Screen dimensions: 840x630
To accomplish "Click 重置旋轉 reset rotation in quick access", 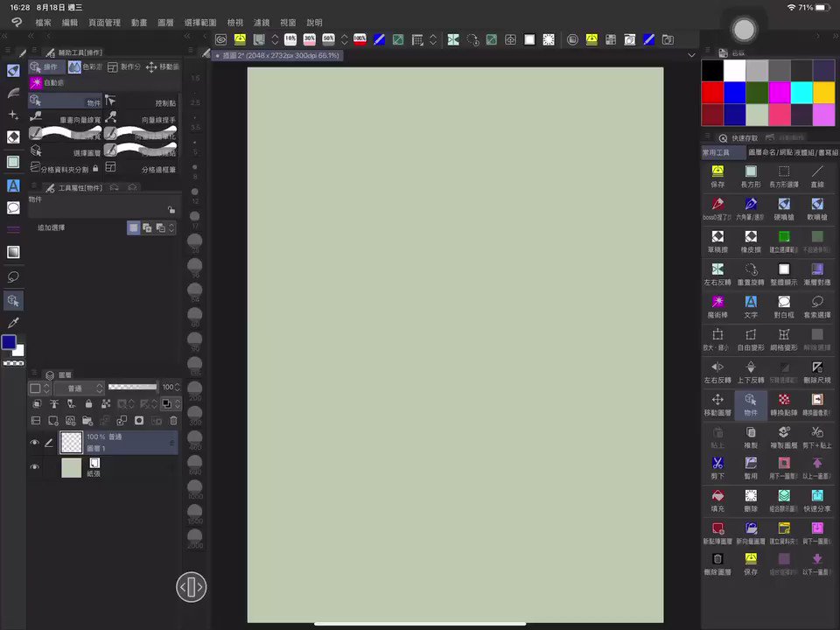I will point(751,274).
